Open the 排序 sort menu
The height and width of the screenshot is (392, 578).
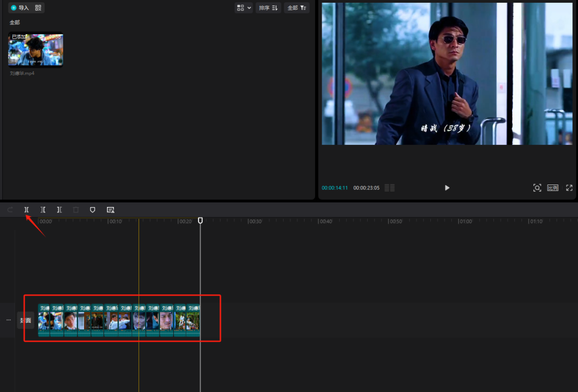click(x=268, y=7)
